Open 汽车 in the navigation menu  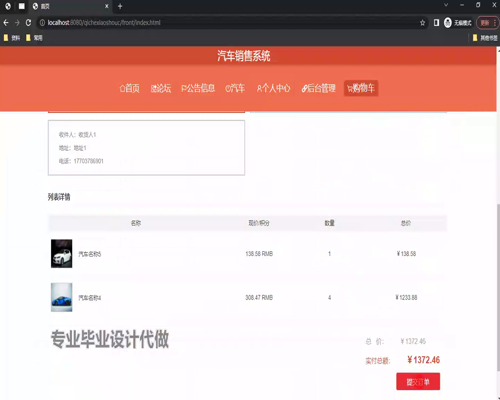(235, 88)
